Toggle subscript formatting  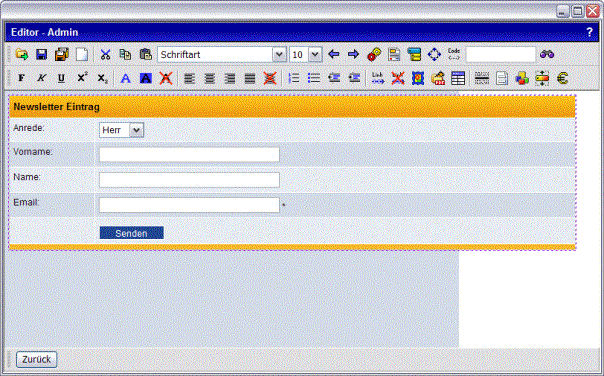coord(102,78)
